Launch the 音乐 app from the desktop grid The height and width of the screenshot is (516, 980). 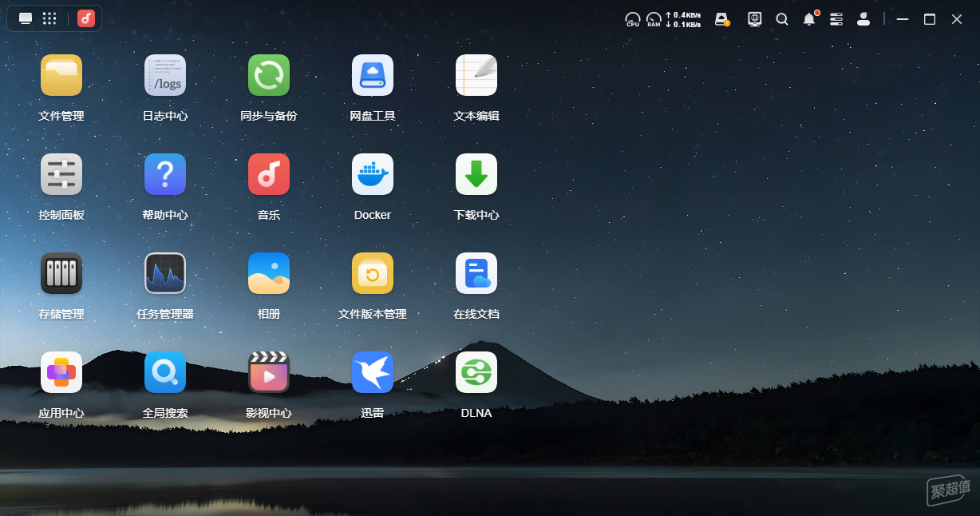point(269,174)
